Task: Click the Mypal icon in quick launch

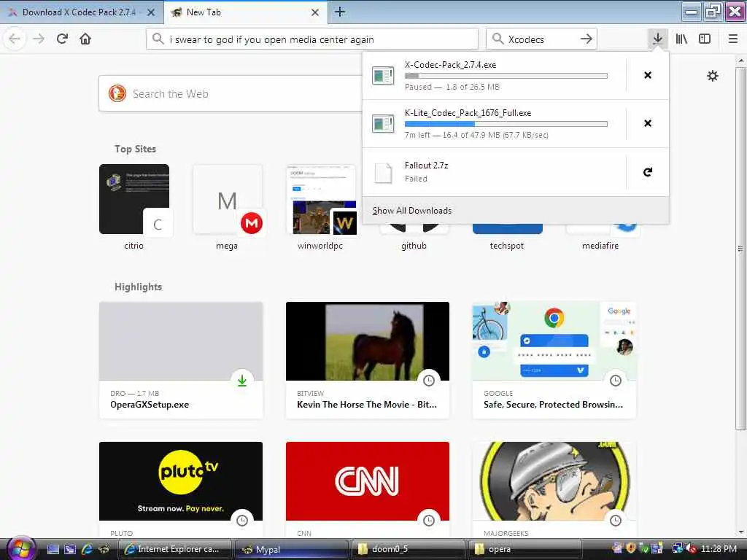Action: (104, 549)
